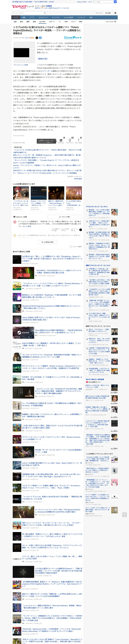
Task: Click the うーん reaction on first comment
Action: [72, 230]
